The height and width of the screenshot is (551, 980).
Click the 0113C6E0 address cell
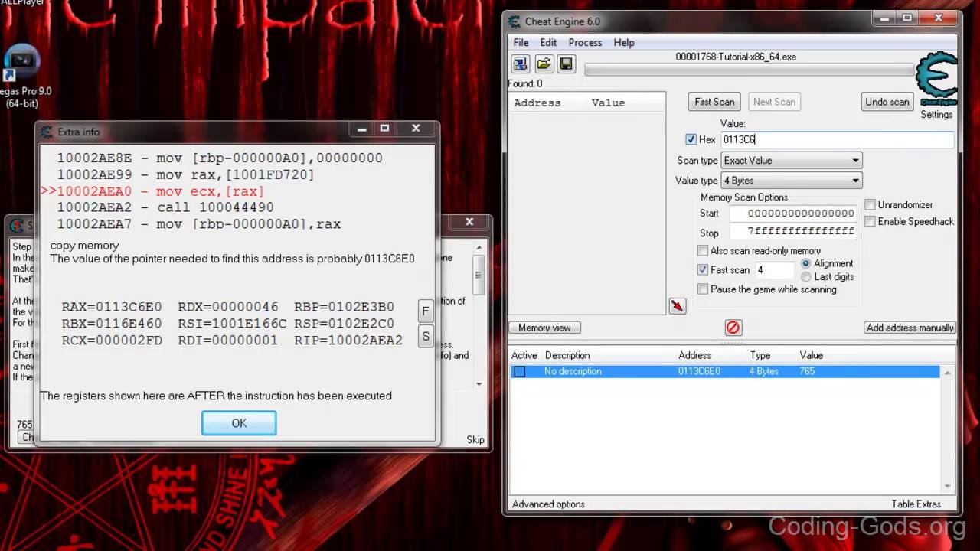tap(699, 371)
